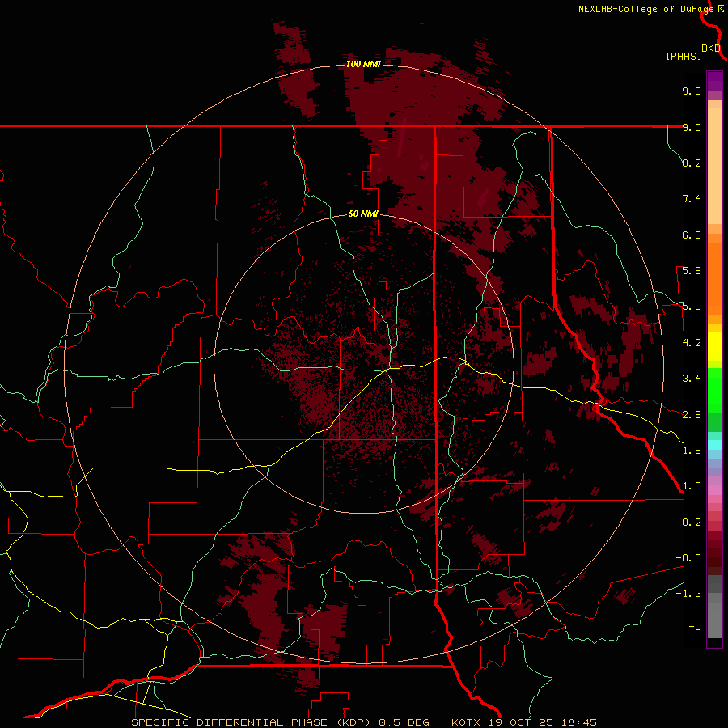Click the 50 NMI range ring label
The image size is (728, 728).
[363, 214]
